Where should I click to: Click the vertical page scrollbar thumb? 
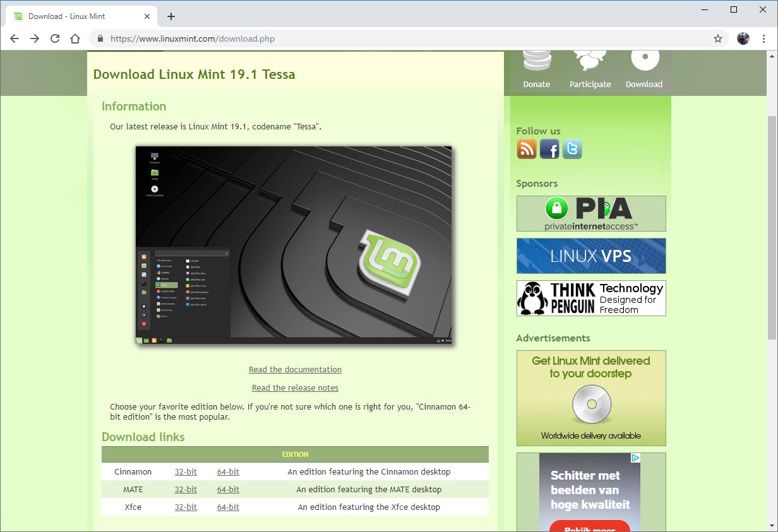coord(772,227)
